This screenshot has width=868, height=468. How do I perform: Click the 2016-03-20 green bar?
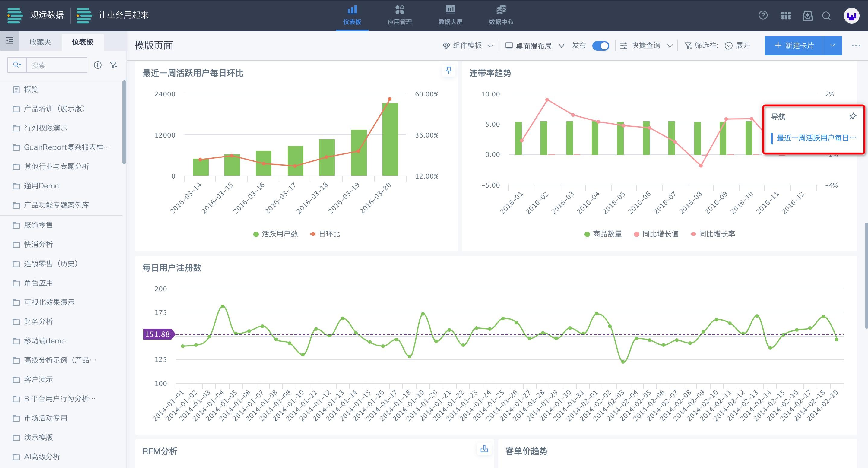pos(390,139)
